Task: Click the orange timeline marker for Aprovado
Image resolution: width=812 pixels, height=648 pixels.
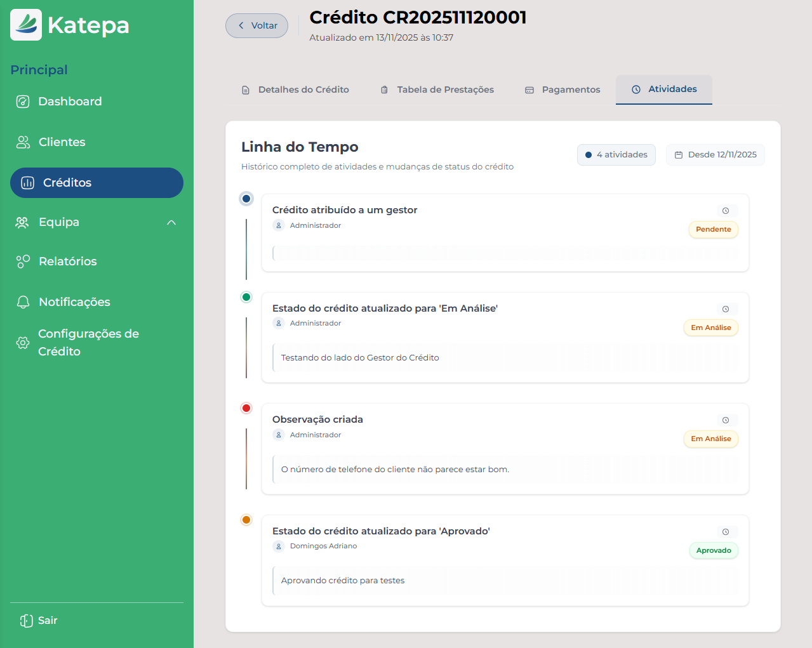Action: [x=246, y=520]
